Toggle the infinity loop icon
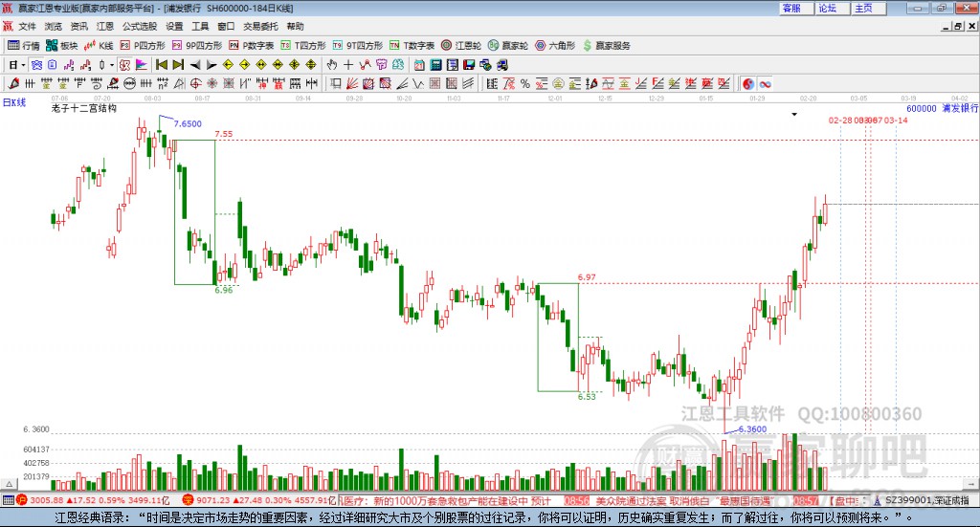 pos(765,83)
